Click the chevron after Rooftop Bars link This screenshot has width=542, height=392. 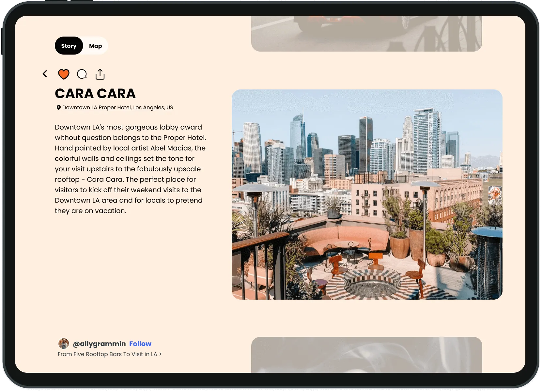[160, 354]
